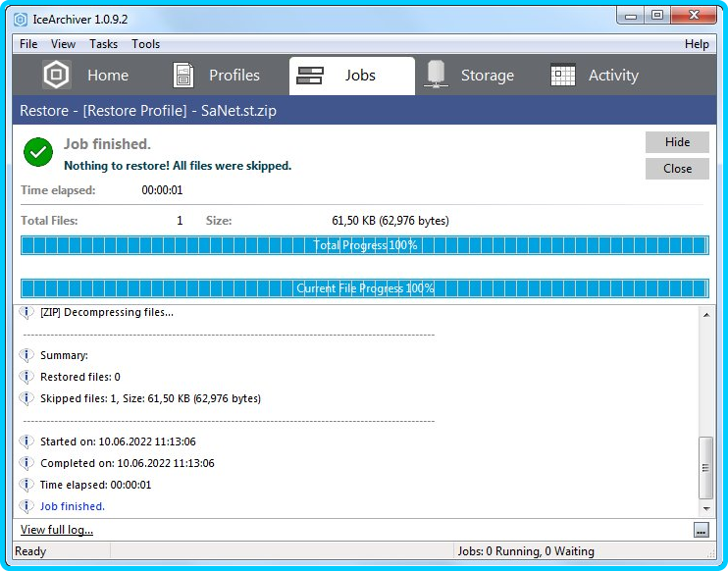The image size is (728, 571).
Task: Click the Activity calendar icon
Action: click(x=563, y=75)
